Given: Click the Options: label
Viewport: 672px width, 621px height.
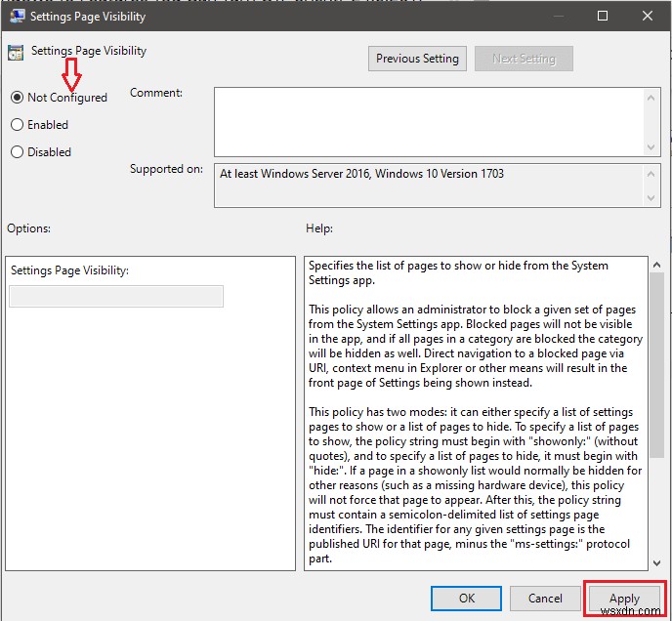Looking at the screenshot, I should (x=28, y=228).
